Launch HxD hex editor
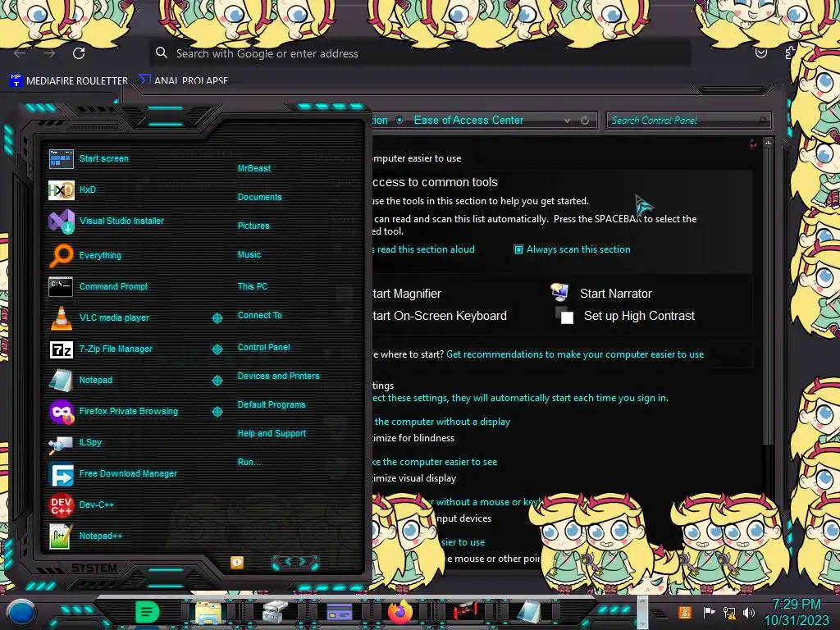 point(61,189)
